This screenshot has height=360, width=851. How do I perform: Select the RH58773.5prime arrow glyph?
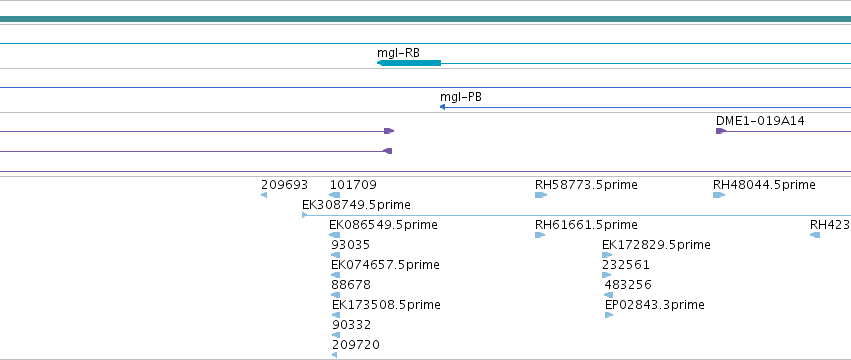(541, 195)
